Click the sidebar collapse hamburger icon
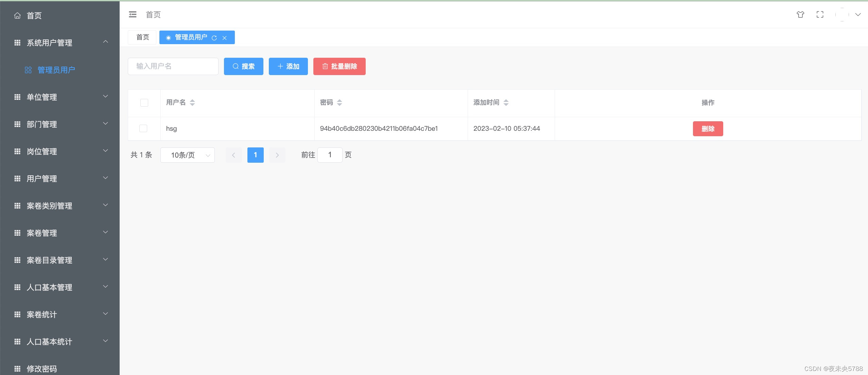Screen dimensions: 868x375 pos(133,15)
